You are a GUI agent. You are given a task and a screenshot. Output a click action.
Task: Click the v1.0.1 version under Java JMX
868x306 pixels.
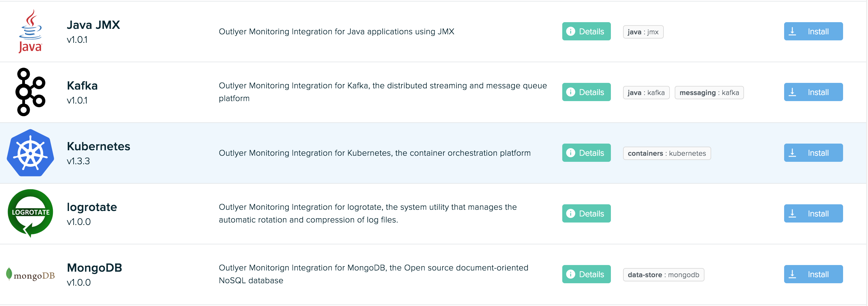click(77, 40)
